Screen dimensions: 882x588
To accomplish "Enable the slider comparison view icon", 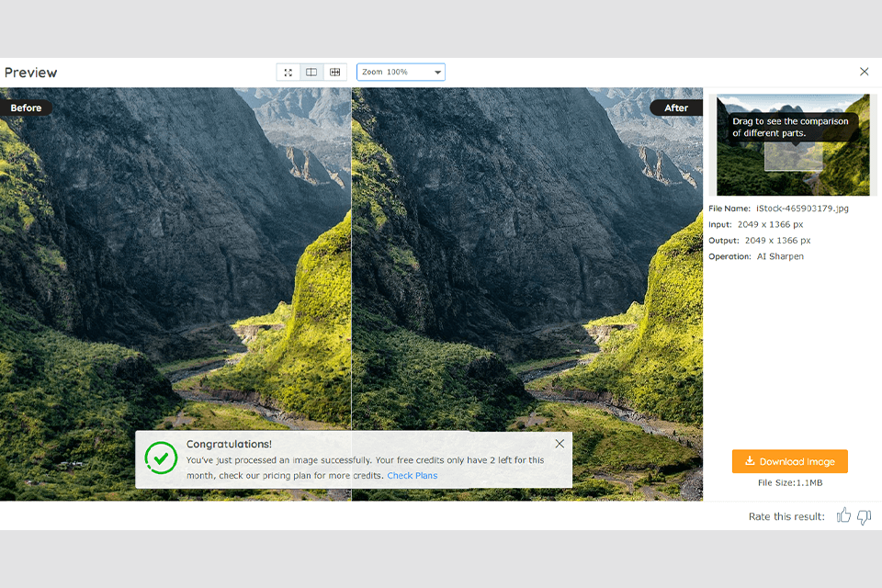I will click(x=334, y=72).
